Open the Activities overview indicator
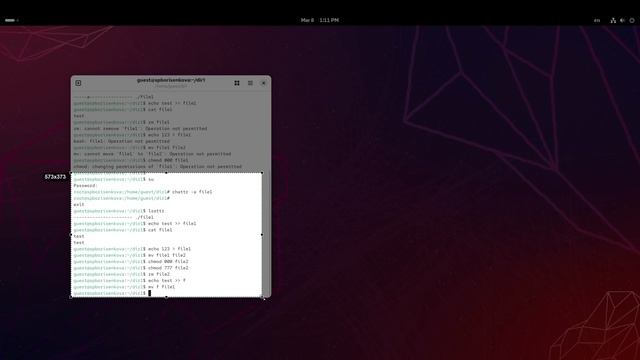 point(11,20)
